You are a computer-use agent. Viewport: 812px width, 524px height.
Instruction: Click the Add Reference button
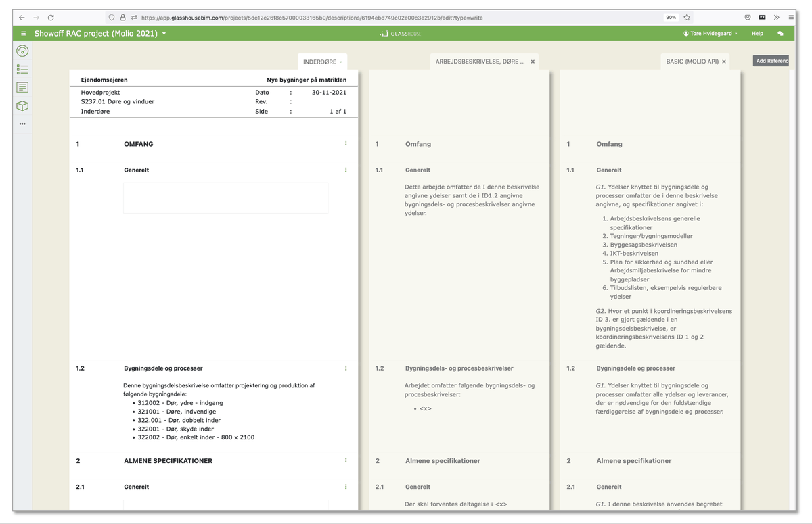(x=771, y=61)
